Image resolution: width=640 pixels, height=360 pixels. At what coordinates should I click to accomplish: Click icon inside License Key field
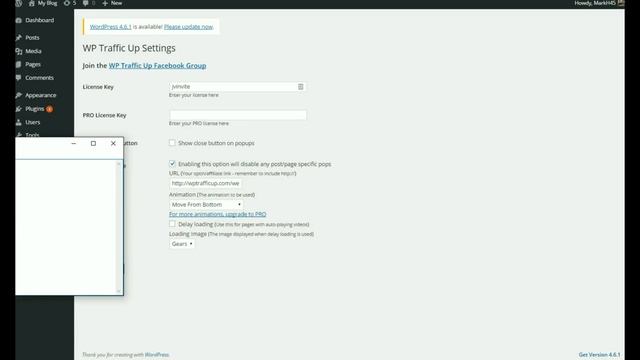click(300, 87)
